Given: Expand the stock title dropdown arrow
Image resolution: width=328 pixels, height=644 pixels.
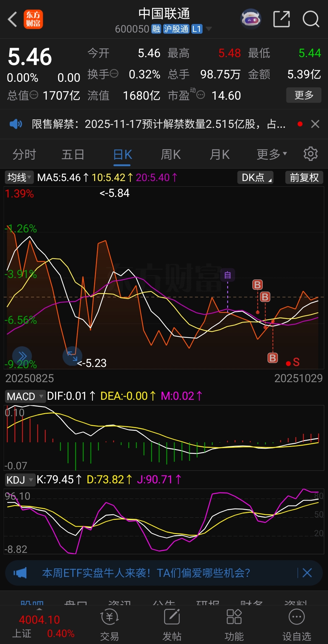Looking at the screenshot, I should (x=209, y=29).
